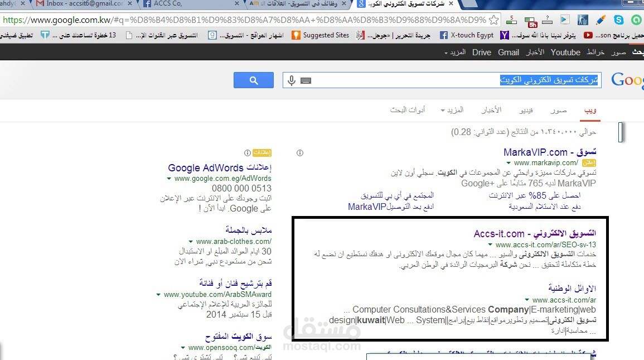Open green arrow next to www.accs-it.com/ar

point(527,300)
